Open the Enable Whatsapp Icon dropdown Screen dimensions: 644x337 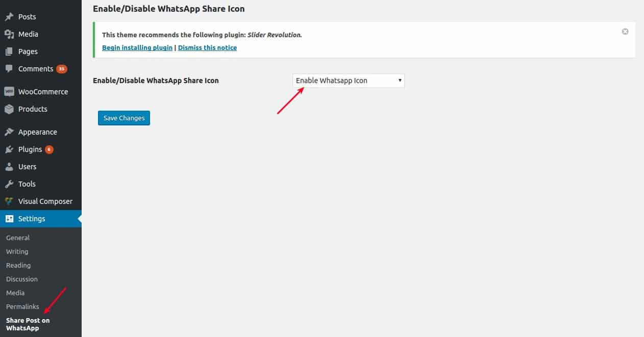[349, 81]
